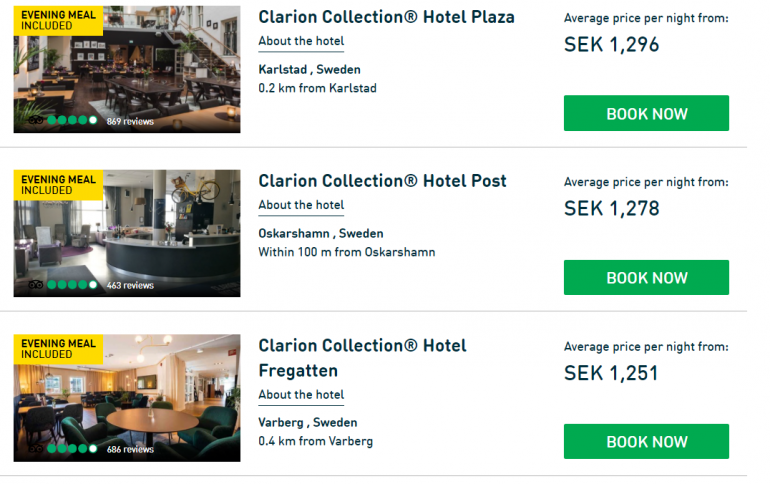Click green rating bubbles on Hotel Fregatten
Screen dimensions: 770x484
pos(72,449)
